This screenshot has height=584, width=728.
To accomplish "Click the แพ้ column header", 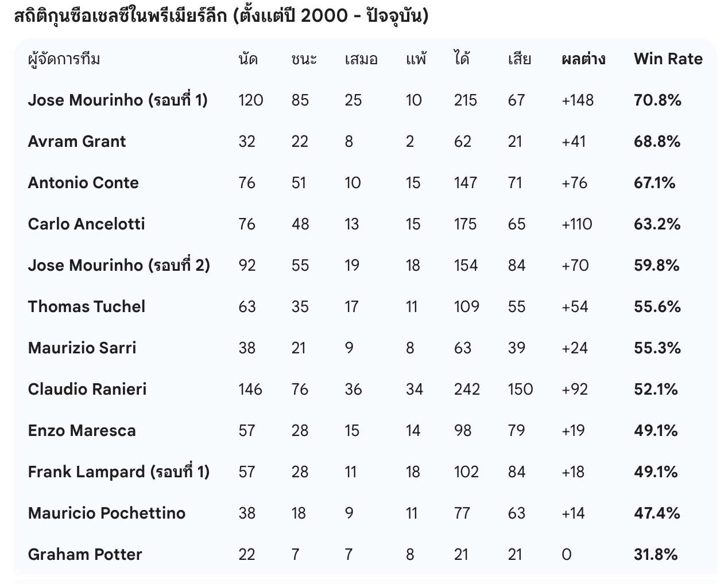I will coord(416,59).
